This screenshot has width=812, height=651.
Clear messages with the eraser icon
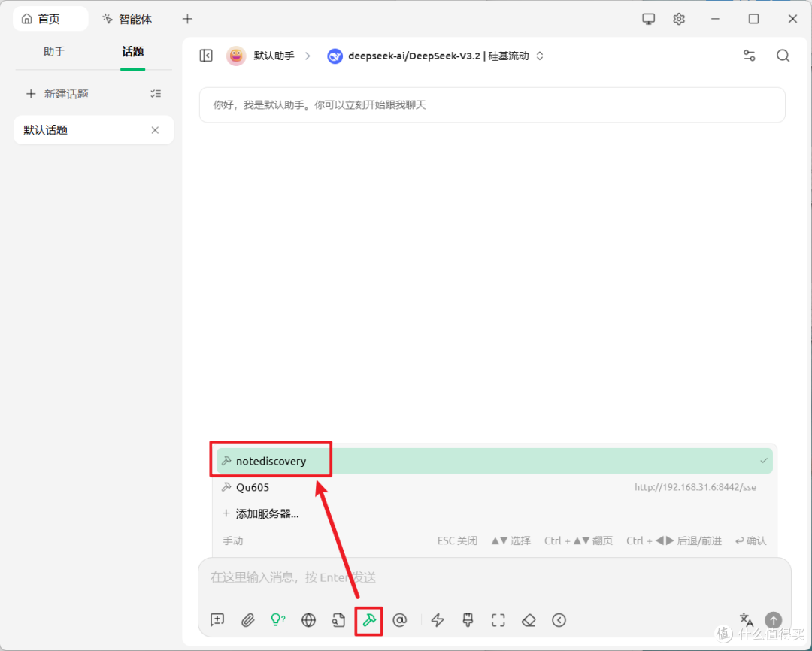tap(529, 620)
